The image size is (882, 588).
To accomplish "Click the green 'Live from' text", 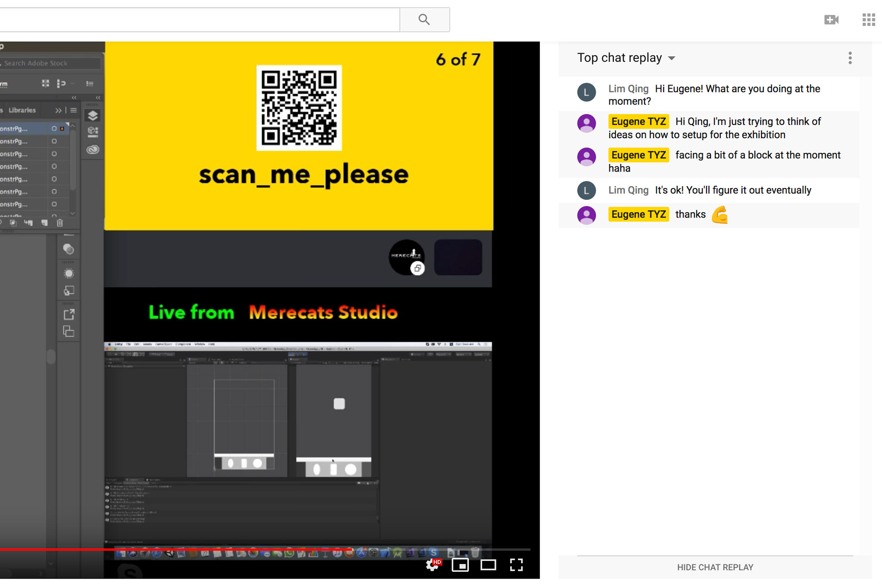I will (192, 312).
